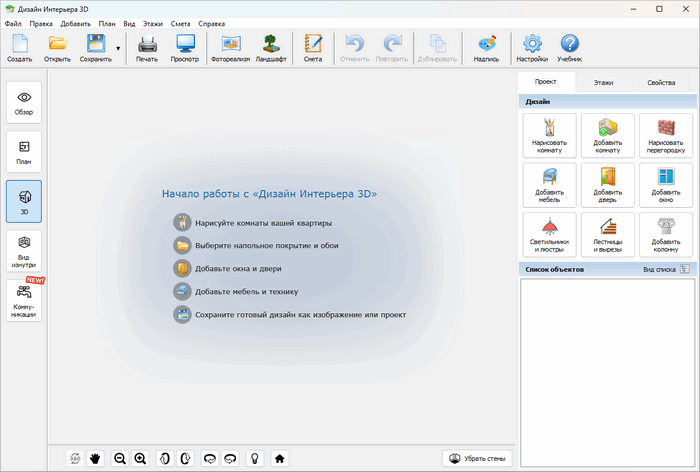
Task: Click the hand pan tool icon
Action: [x=97, y=458]
